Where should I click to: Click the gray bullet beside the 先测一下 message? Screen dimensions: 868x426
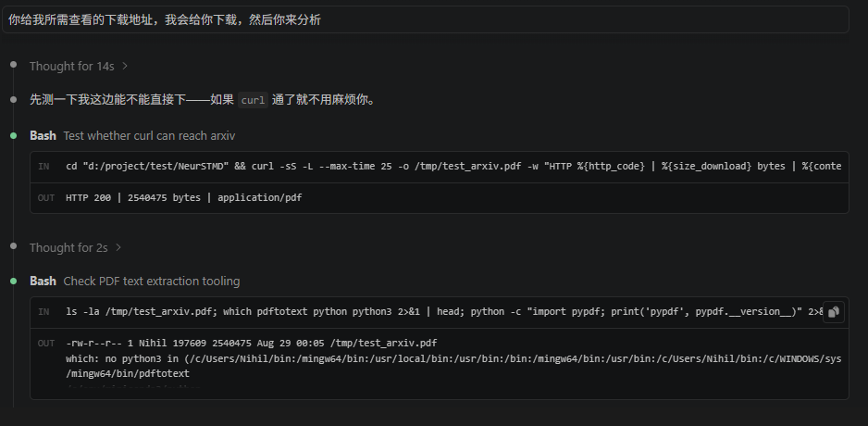pyautogui.click(x=13, y=100)
